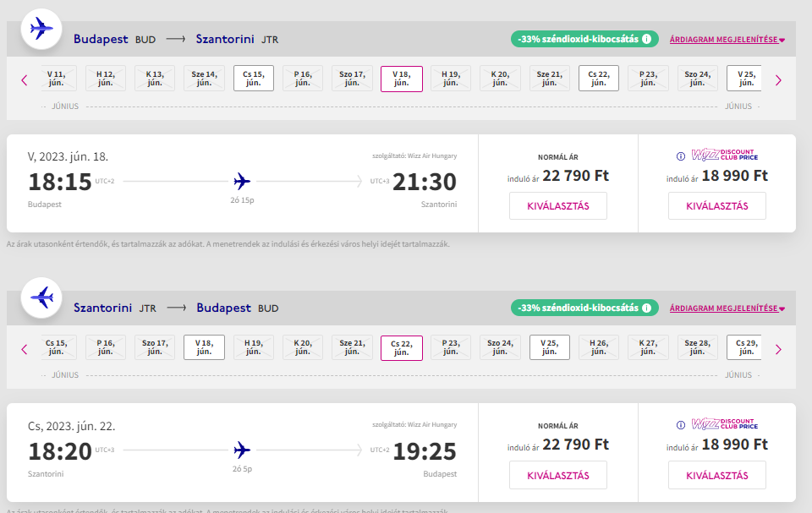Click info icon beside return Wizz Discount Club
The height and width of the screenshot is (513, 812).
(681, 424)
